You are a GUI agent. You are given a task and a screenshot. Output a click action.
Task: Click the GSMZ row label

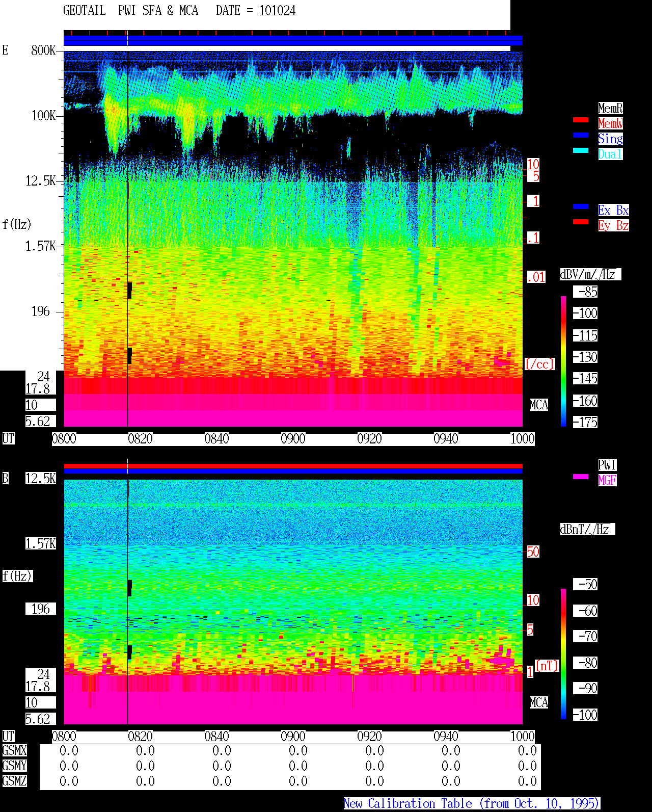[14, 781]
